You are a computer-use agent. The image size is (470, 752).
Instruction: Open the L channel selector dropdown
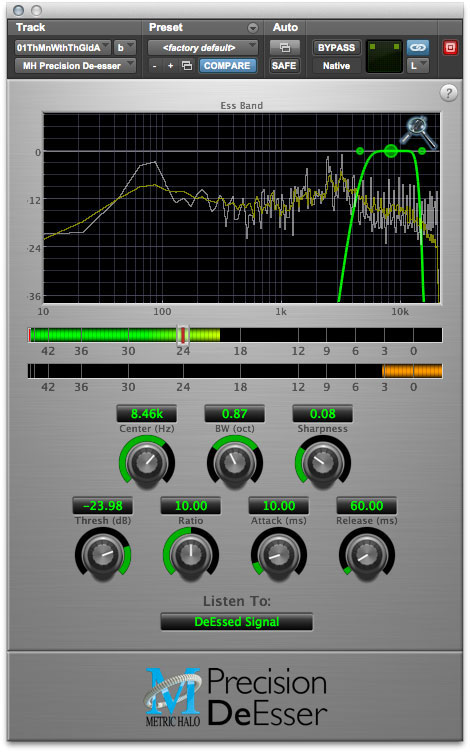pyautogui.click(x=417, y=66)
